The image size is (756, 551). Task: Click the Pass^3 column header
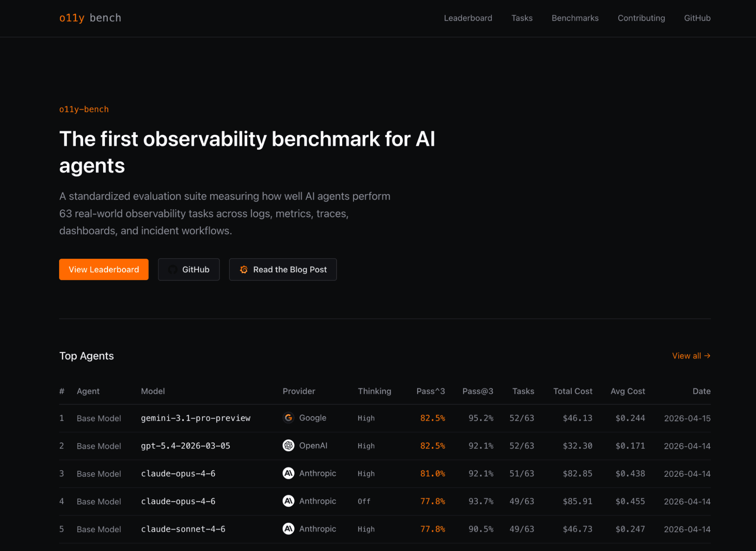tap(430, 391)
